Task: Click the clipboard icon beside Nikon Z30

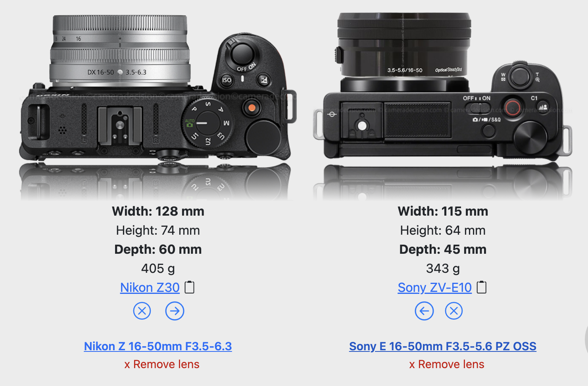Action: point(190,287)
